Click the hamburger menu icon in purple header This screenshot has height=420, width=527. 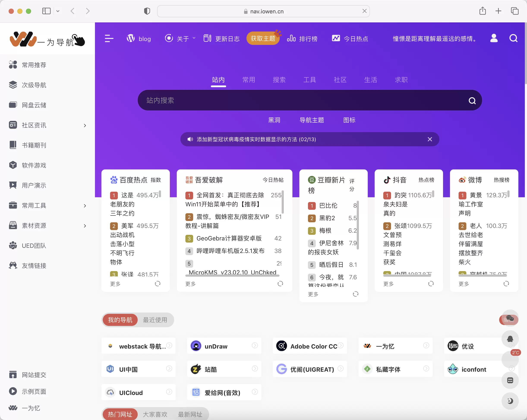click(x=109, y=38)
